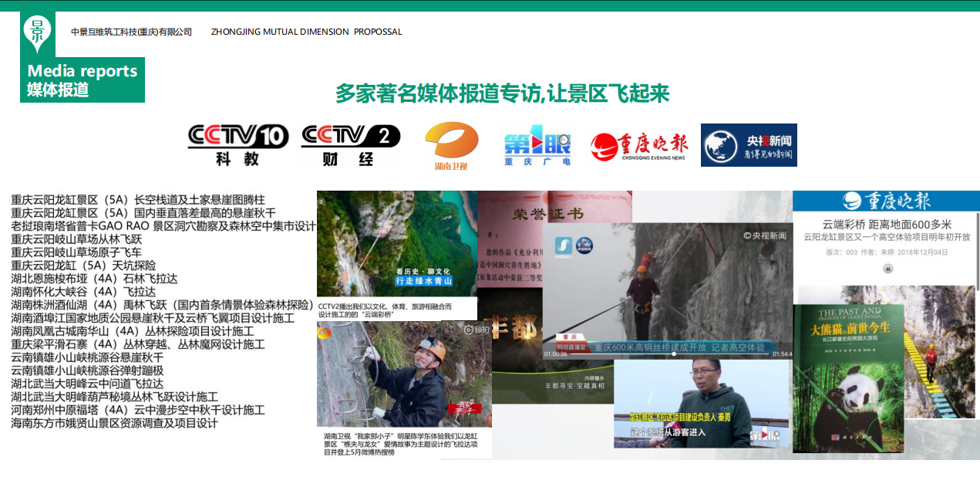Click row '湖北武当大明峰葫芦秘境丛林飞跃'

click(114, 397)
